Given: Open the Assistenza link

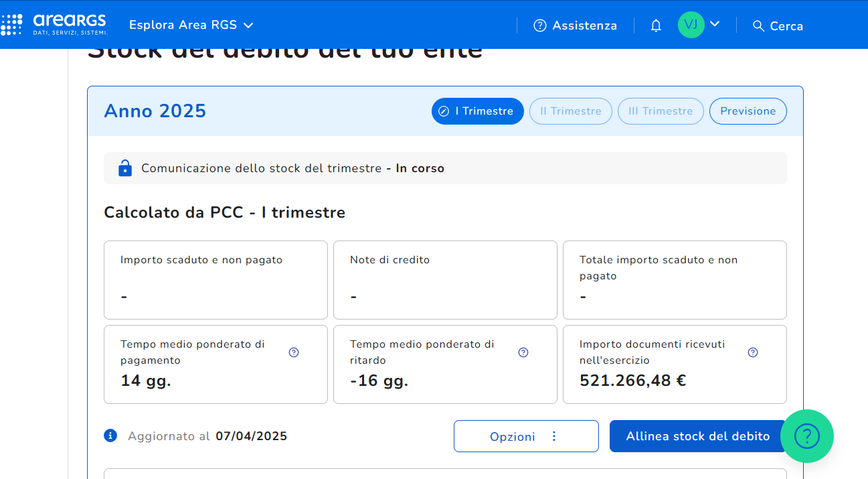Looking at the screenshot, I should pyautogui.click(x=584, y=25).
